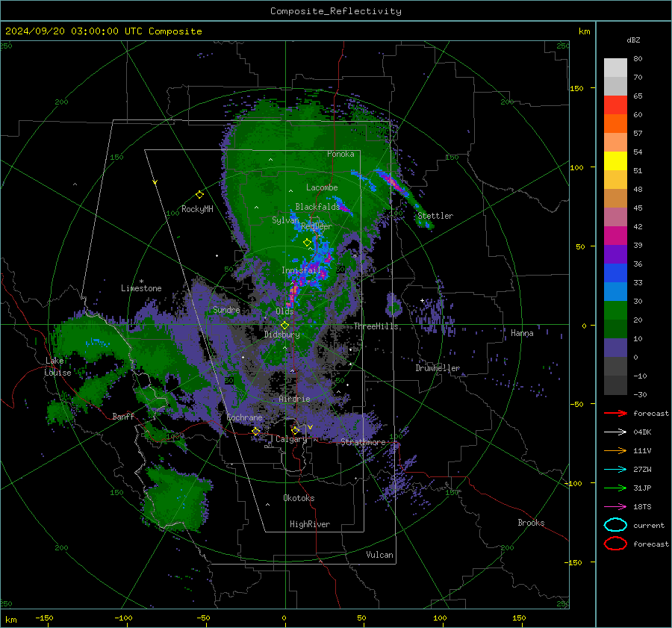672x628 pixels.
Task: Click the yellow 54 dBZ color swatch
Action: click(x=615, y=161)
